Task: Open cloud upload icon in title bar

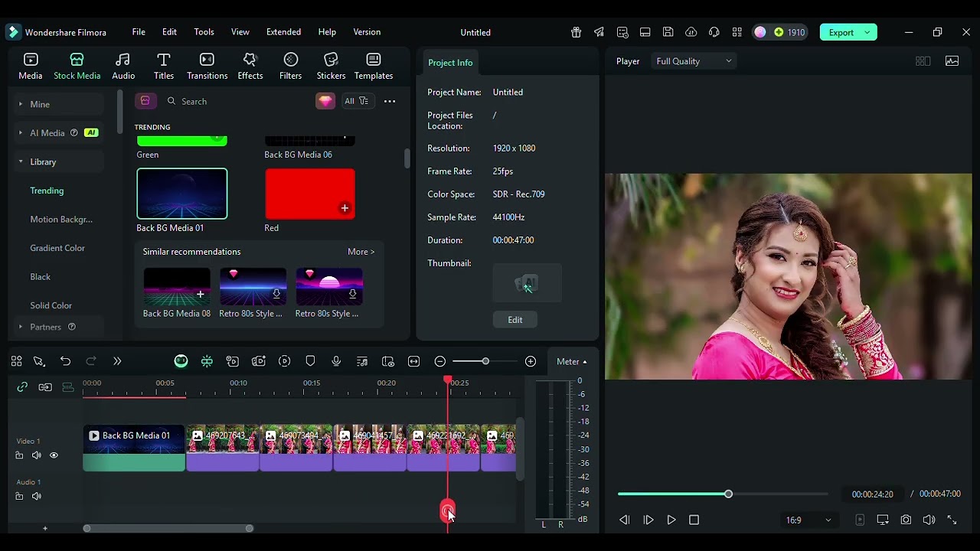Action: point(691,32)
